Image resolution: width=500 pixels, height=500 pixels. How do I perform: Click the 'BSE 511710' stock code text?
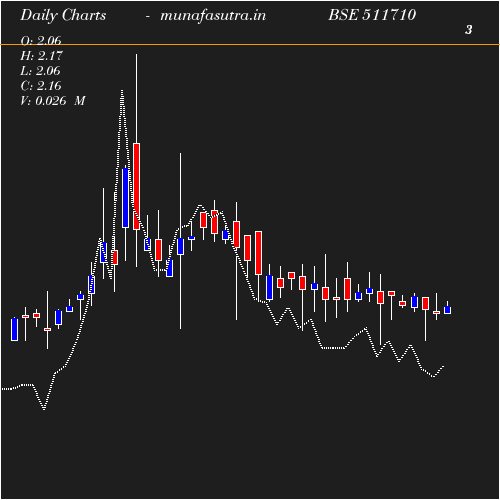pos(372,15)
